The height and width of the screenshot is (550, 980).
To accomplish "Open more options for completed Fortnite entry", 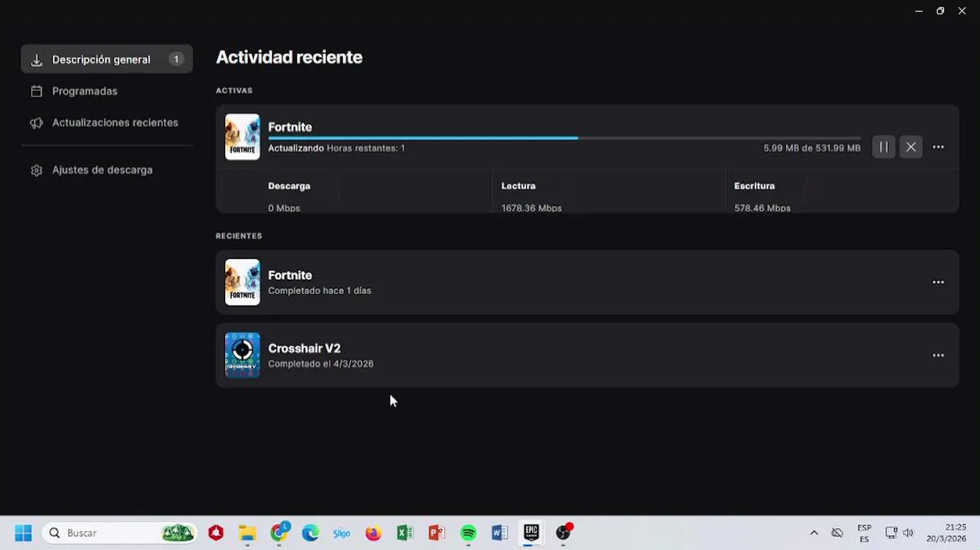I will (938, 282).
